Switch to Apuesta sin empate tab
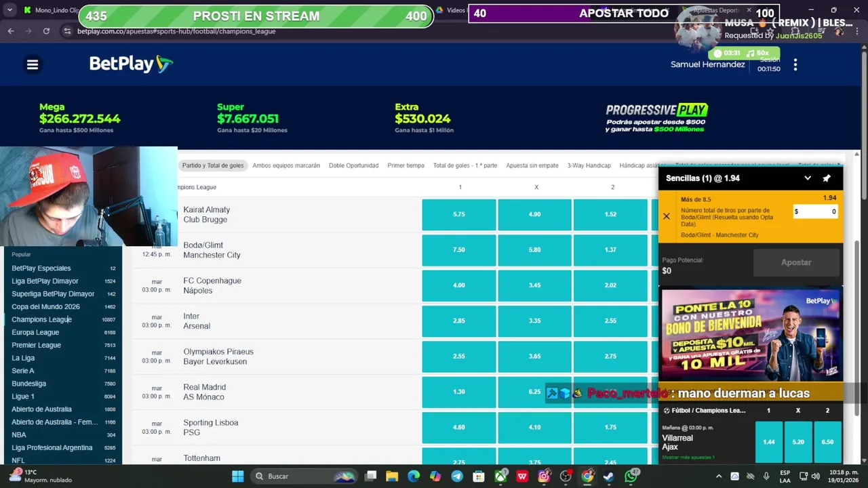Viewport: 868px width, 488px height. [532, 165]
